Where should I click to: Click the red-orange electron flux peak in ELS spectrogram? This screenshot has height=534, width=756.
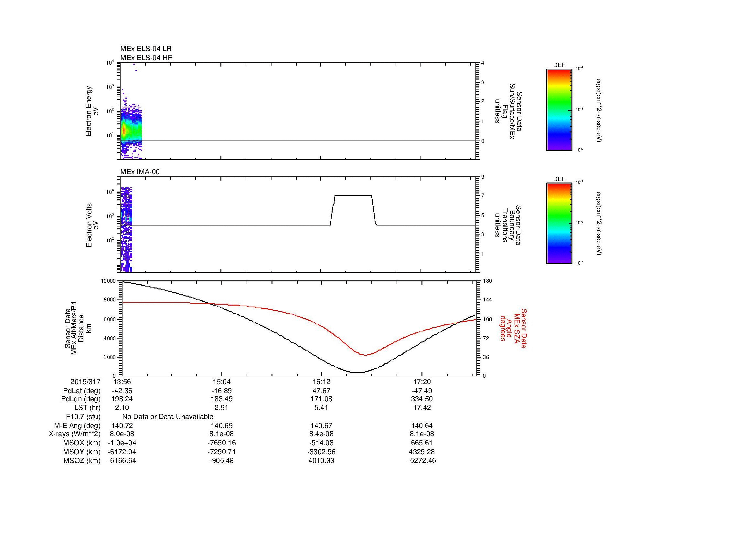[124, 130]
